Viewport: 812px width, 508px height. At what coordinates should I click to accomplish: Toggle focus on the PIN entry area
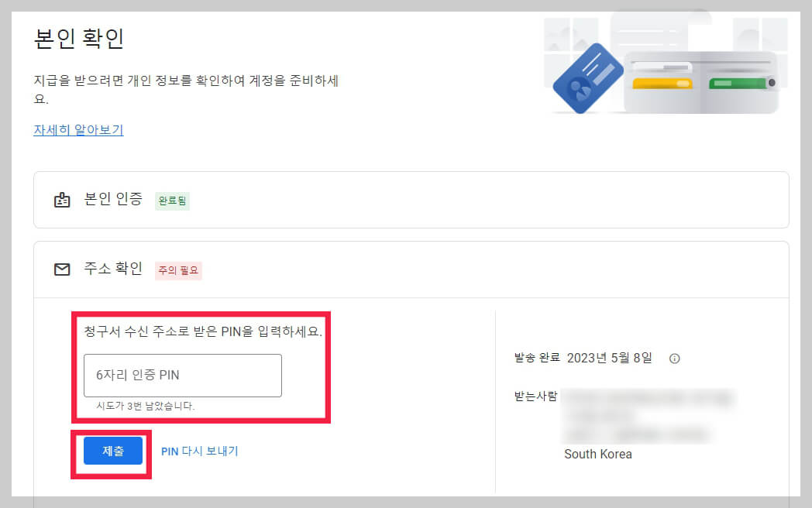pos(182,375)
